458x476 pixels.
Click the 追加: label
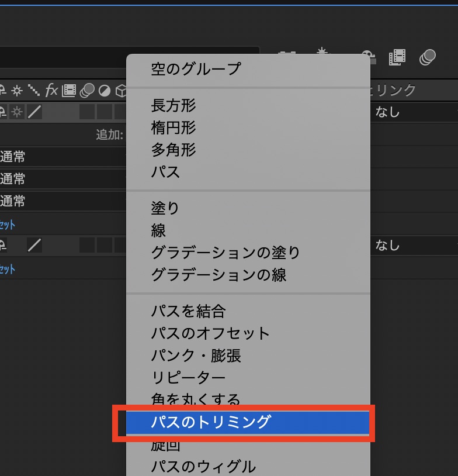tap(109, 134)
